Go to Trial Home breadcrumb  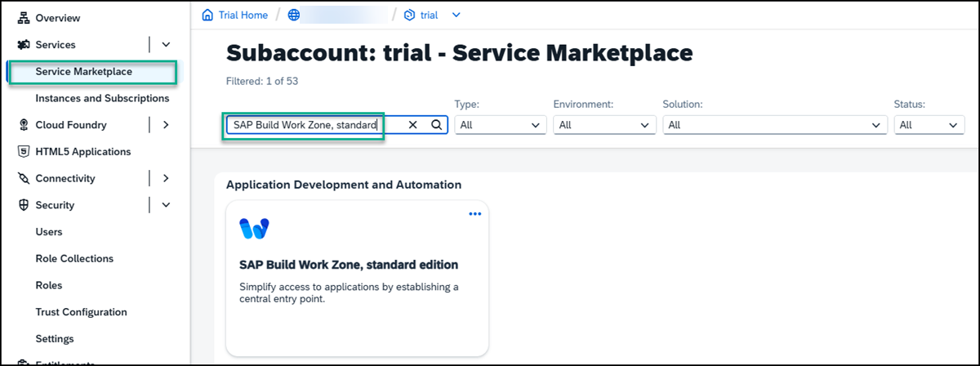click(x=244, y=15)
